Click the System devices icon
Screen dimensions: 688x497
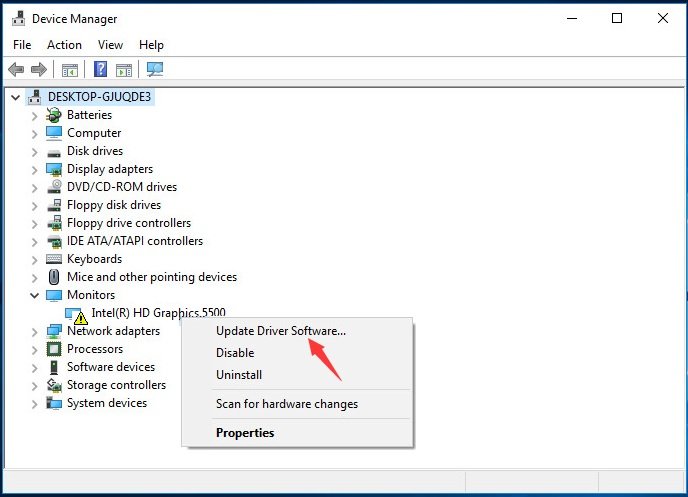tap(54, 403)
